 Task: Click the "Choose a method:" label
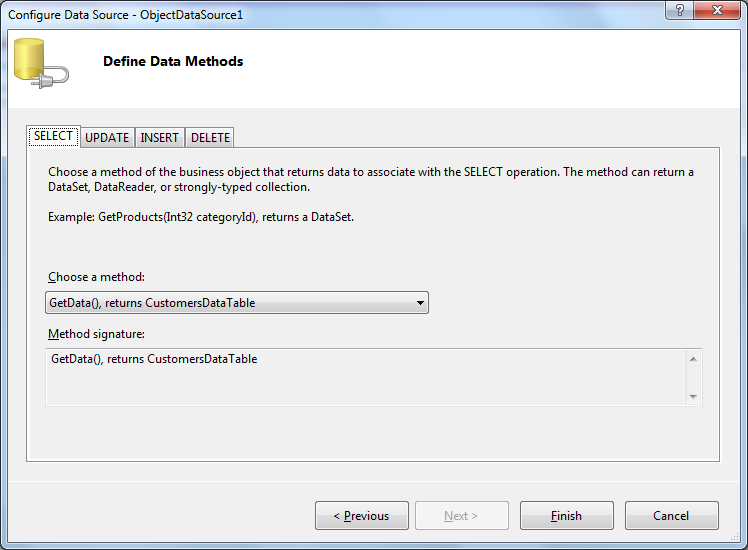point(97,277)
